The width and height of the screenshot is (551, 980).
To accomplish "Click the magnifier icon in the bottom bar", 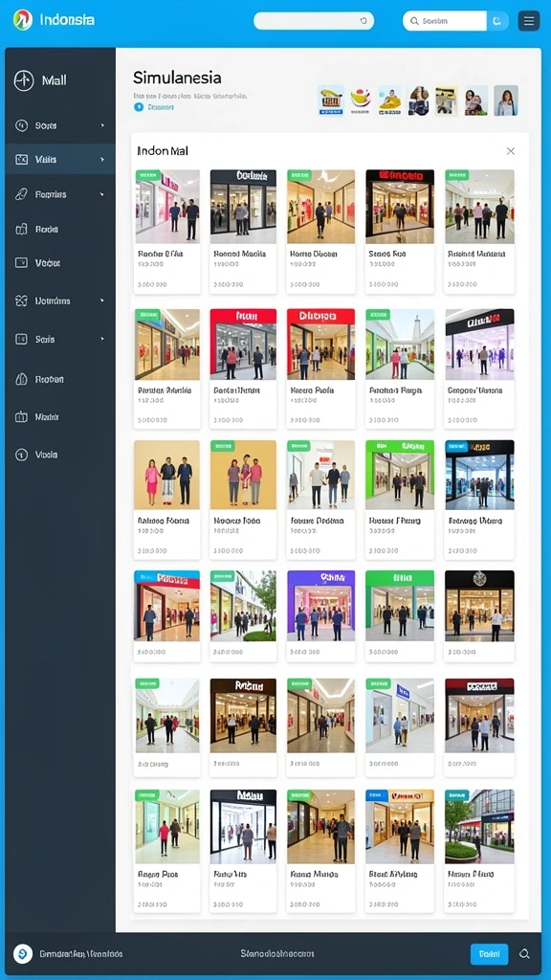I will pyautogui.click(x=525, y=954).
